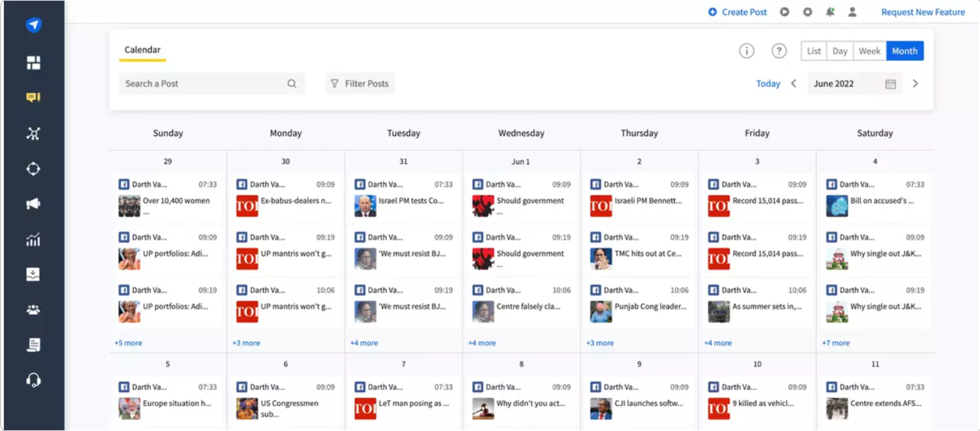The image size is (980, 431).
Task: Open user profile icon in top bar
Action: [x=853, y=12]
